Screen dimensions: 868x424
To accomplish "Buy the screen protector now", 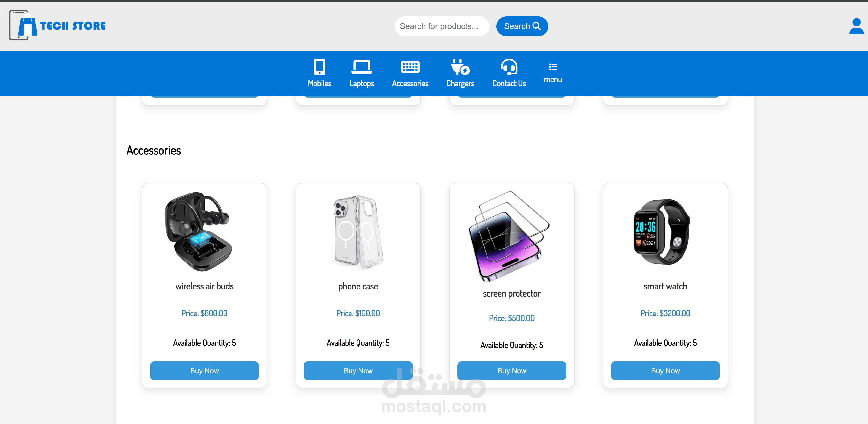I will pos(511,371).
